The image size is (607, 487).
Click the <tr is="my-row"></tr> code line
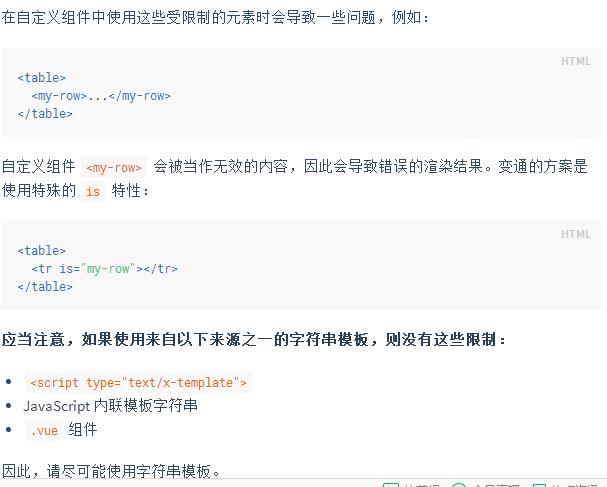105,269
